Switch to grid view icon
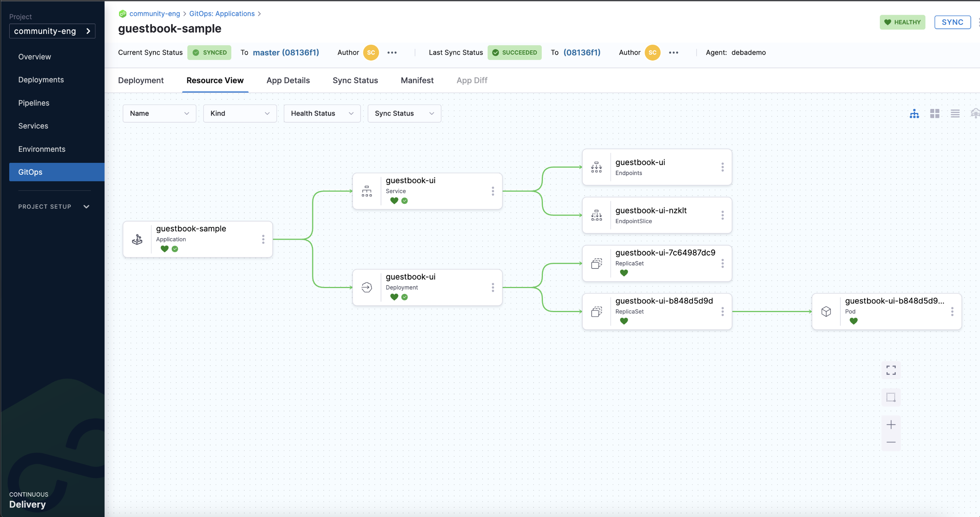Image resolution: width=980 pixels, height=517 pixels. (x=934, y=114)
